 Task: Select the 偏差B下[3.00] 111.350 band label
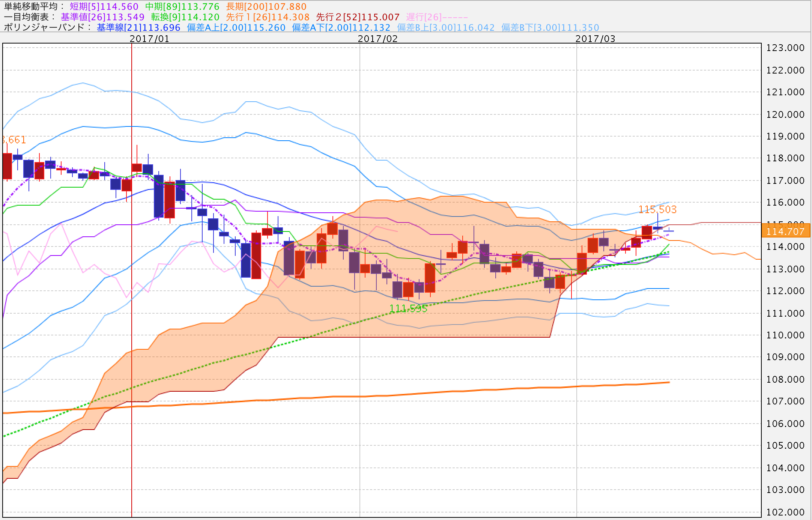[x=550, y=27]
